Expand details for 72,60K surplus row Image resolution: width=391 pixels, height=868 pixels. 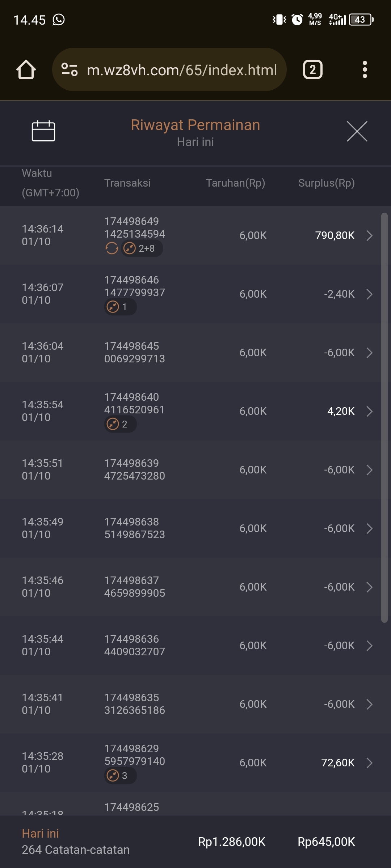pos(369,763)
